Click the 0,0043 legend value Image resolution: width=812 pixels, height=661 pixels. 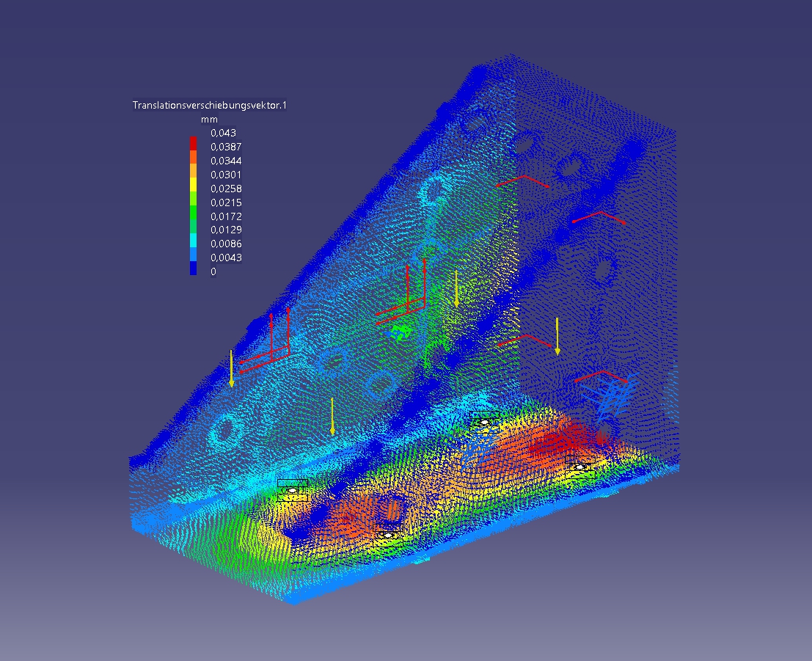[x=226, y=258]
